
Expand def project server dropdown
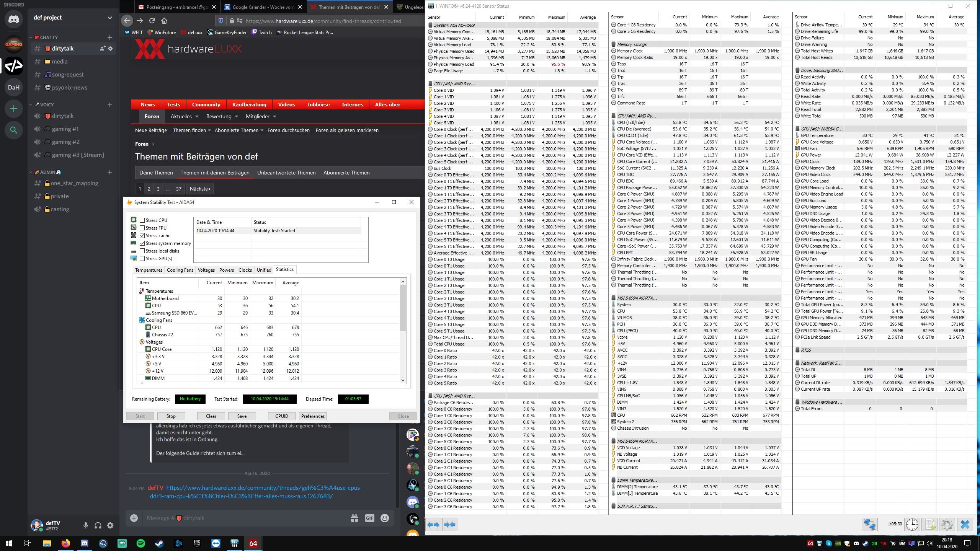110,18
